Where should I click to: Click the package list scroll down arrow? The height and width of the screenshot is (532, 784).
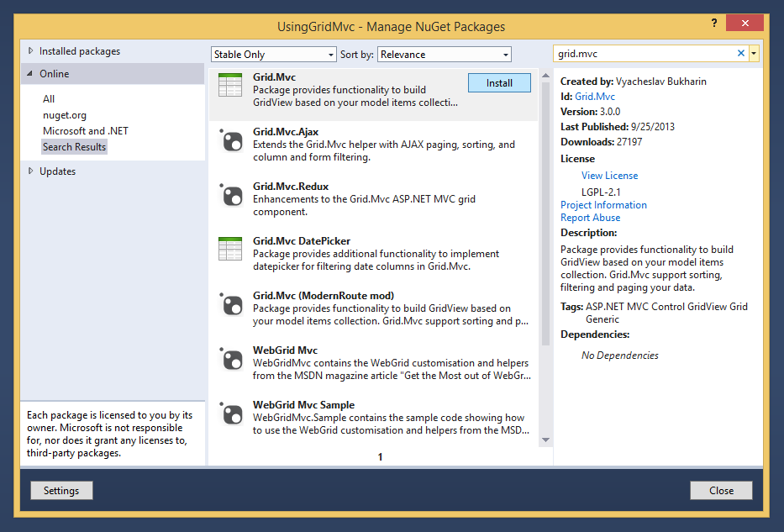click(x=545, y=440)
